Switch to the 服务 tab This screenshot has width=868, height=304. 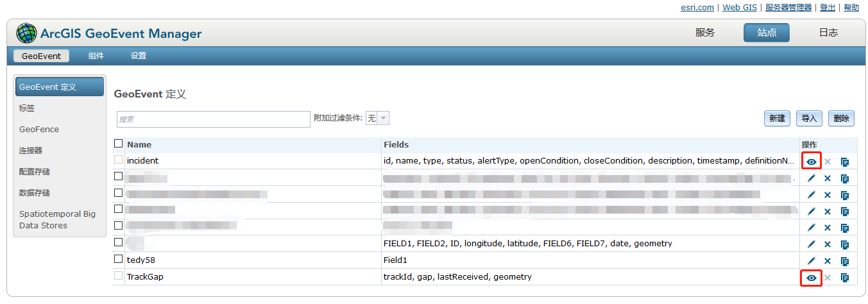pyautogui.click(x=705, y=33)
